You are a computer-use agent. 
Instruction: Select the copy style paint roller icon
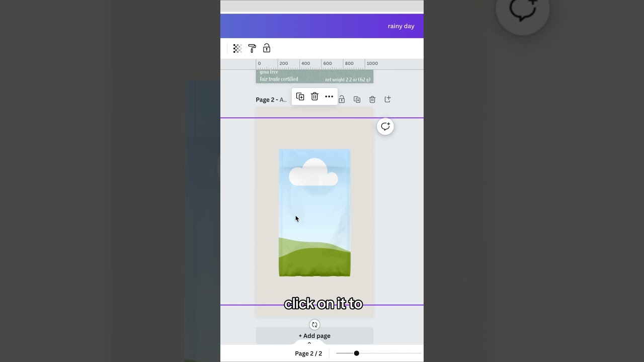(x=252, y=48)
